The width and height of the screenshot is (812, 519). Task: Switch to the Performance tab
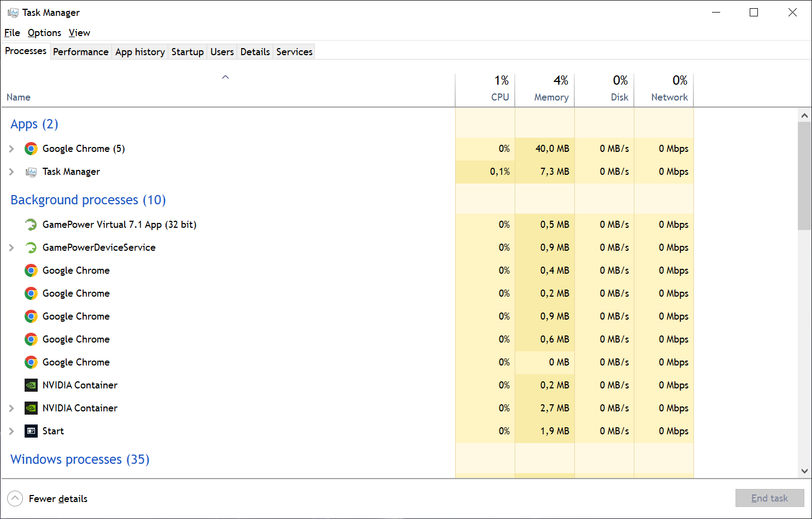click(x=81, y=52)
